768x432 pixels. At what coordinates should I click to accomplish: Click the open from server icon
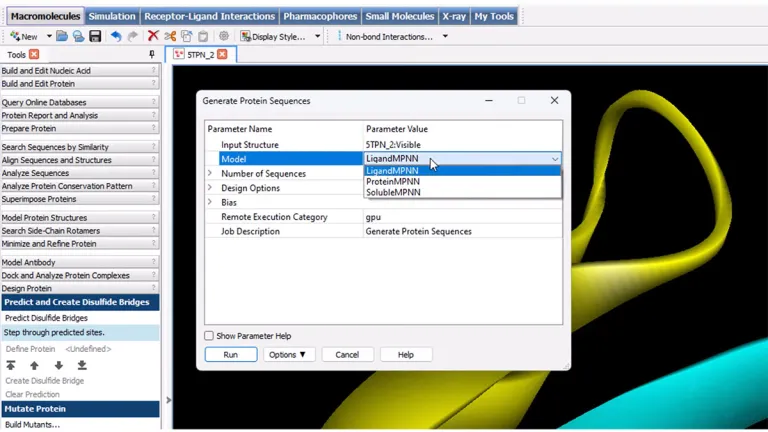click(78, 36)
